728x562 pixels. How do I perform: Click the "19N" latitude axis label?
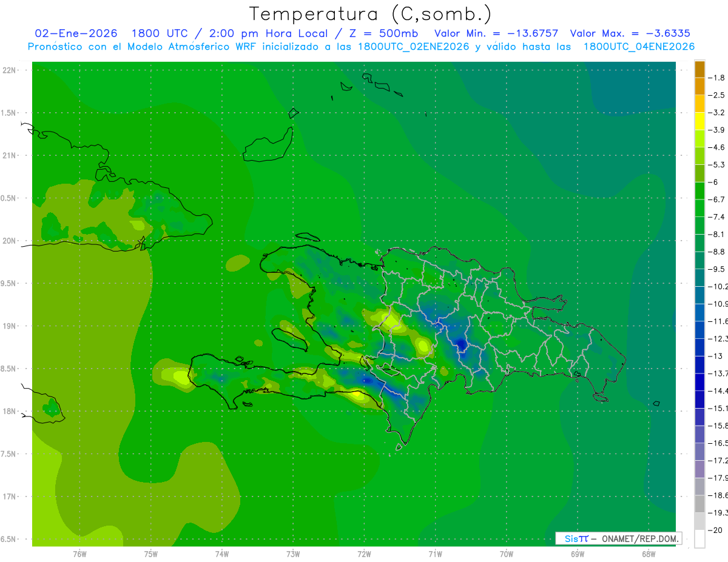click(9, 326)
